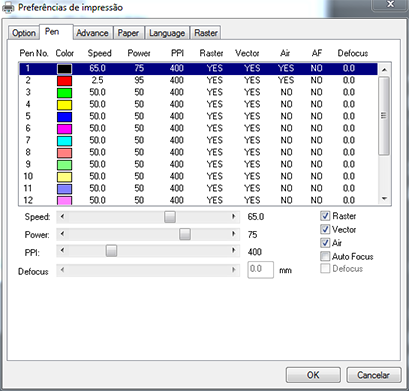409x391 pixels.
Task: Click the Power slider thumb
Action: (x=185, y=234)
